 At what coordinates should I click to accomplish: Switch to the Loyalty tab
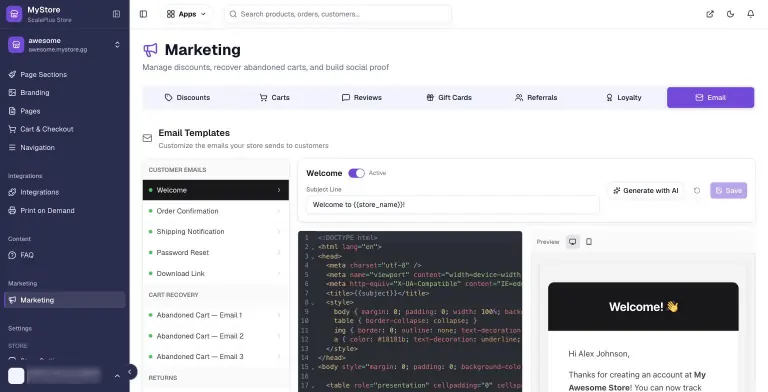623,98
